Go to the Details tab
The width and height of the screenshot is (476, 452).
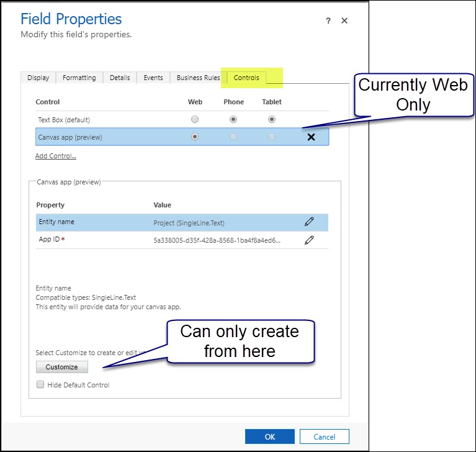tap(120, 78)
